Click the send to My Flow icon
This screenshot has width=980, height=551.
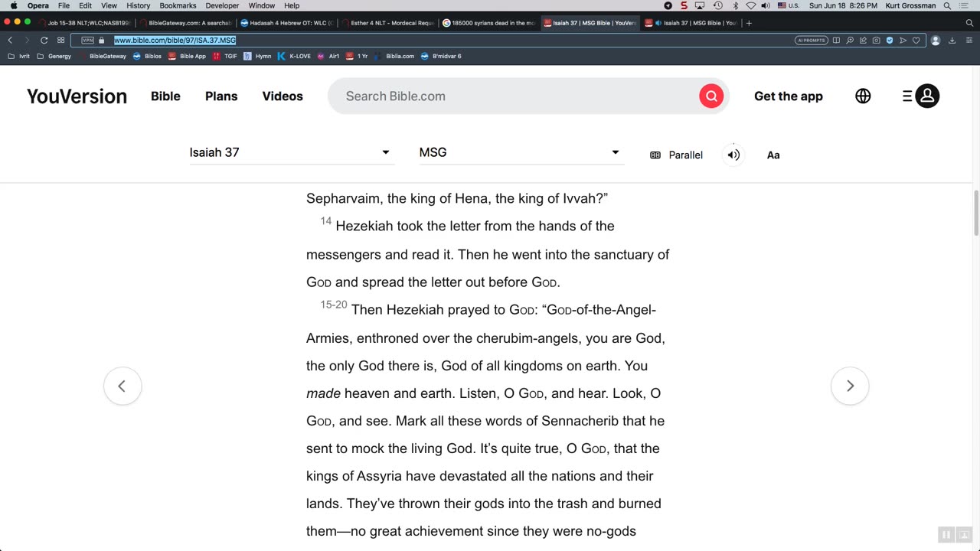pos(903,41)
